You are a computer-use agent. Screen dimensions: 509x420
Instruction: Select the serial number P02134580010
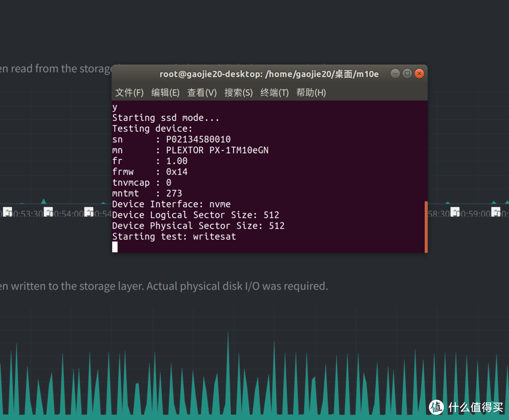(198, 140)
